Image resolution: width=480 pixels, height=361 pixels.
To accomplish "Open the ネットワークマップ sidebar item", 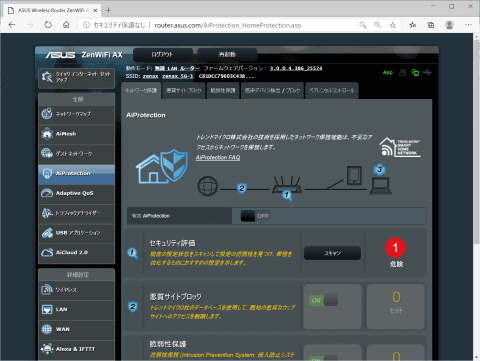I will coord(76,114).
